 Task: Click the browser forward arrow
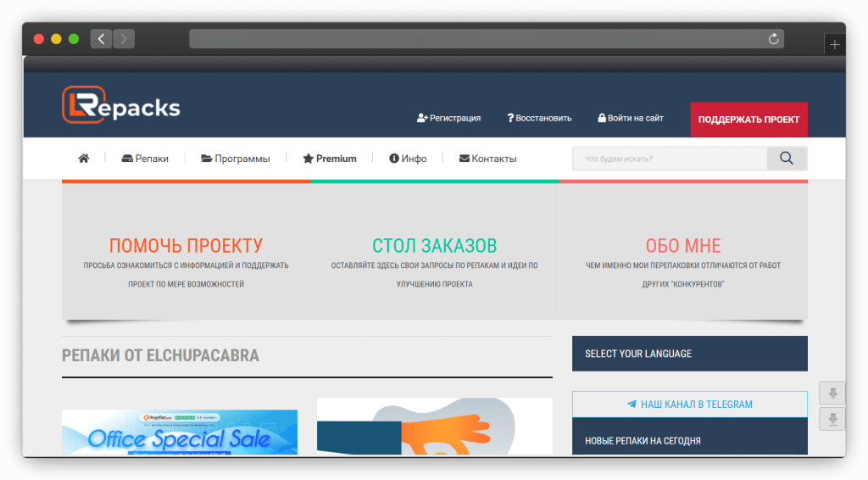(x=124, y=39)
